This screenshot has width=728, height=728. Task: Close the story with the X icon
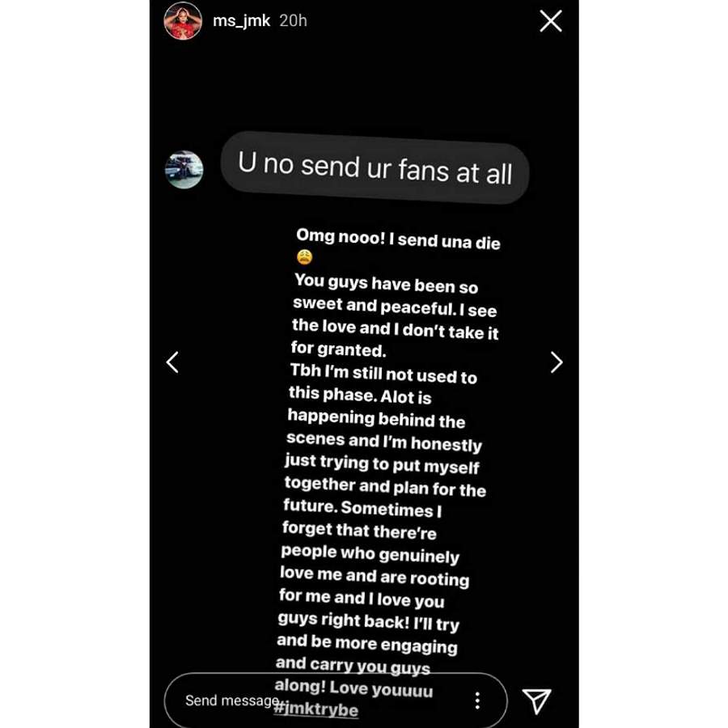pyautogui.click(x=551, y=21)
